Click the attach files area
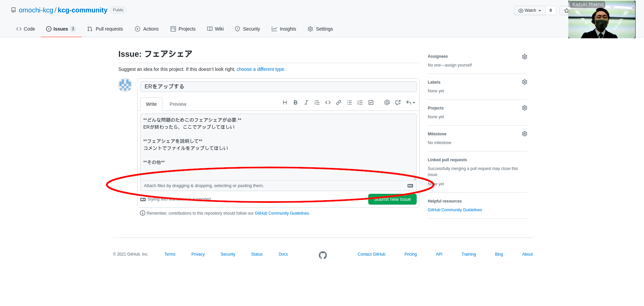Viewport: 644px width, 306px height. click(278, 186)
